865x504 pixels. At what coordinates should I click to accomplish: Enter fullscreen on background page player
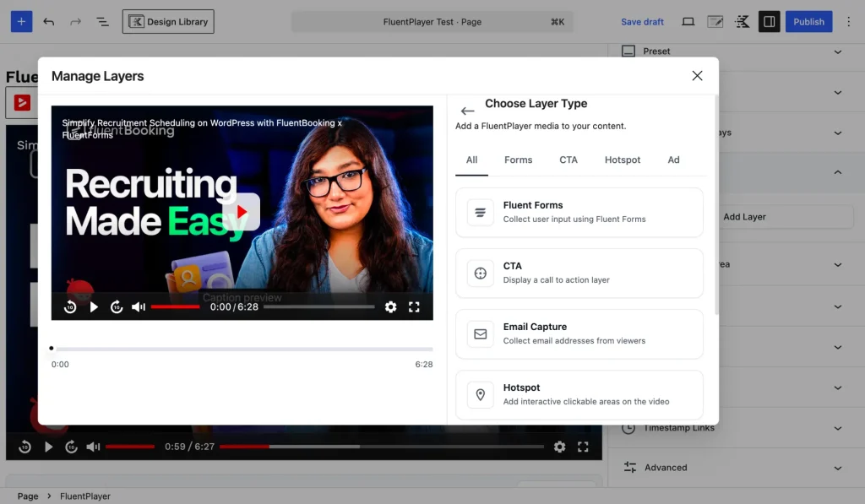(x=583, y=447)
